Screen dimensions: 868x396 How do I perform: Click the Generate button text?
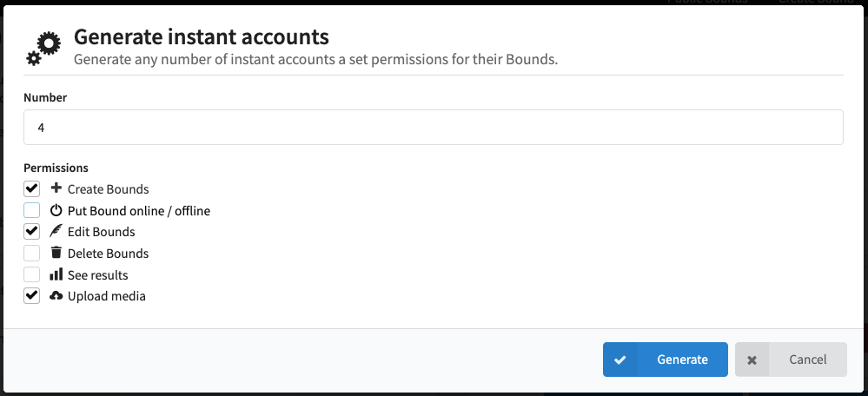[682, 360]
